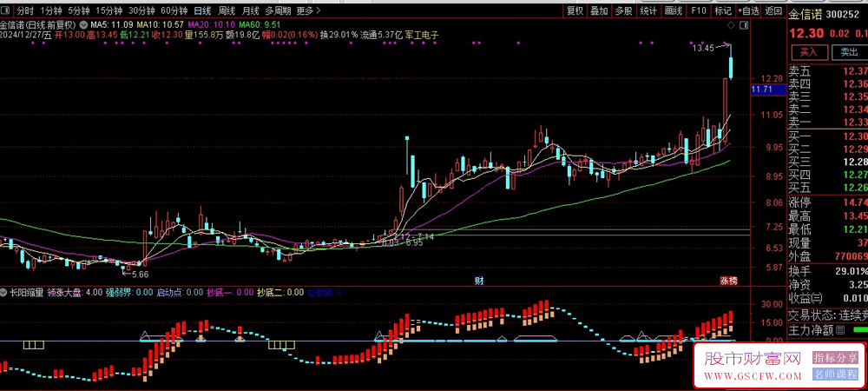This screenshot has width=868, height=391.
Task: Click the MA5: 11.09 indicator label
Action: 113,24
